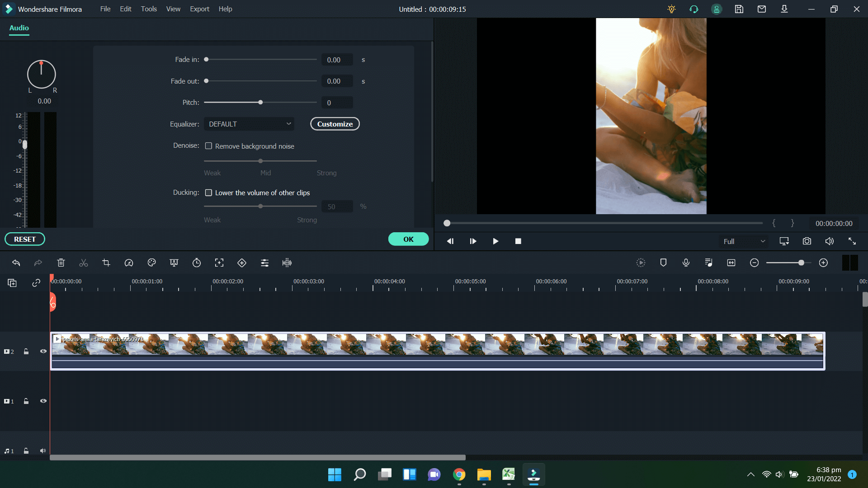Click the OK button

[x=409, y=239]
